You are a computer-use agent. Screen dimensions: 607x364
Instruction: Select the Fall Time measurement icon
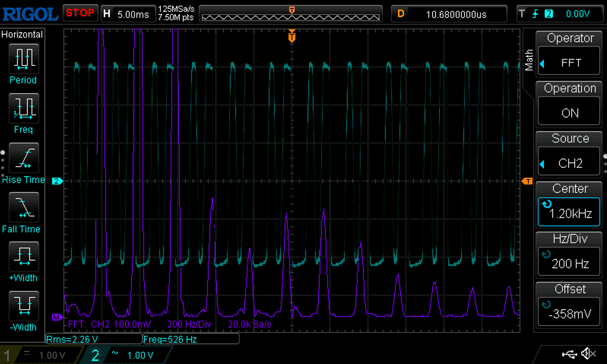[x=23, y=207]
